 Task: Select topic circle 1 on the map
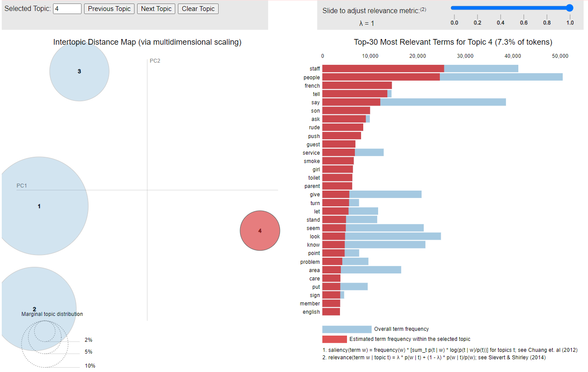click(x=39, y=206)
